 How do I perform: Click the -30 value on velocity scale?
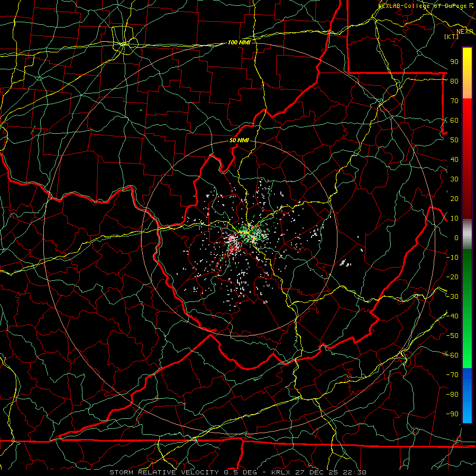click(452, 297)
